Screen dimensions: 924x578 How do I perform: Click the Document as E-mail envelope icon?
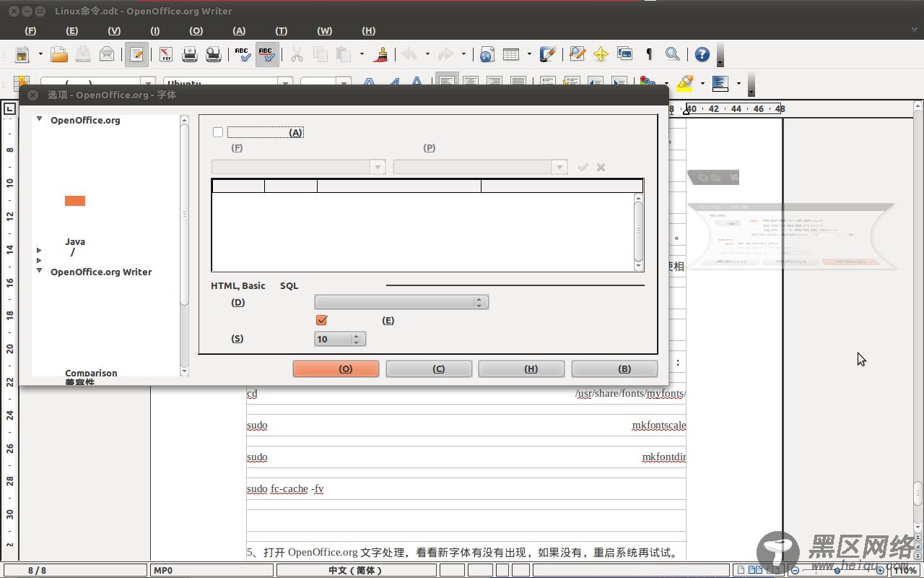point(107,54)
